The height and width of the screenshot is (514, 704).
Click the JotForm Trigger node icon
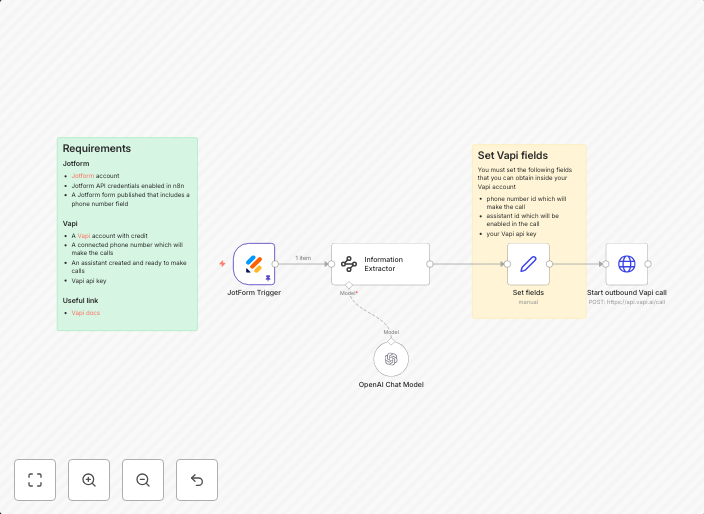254,264
